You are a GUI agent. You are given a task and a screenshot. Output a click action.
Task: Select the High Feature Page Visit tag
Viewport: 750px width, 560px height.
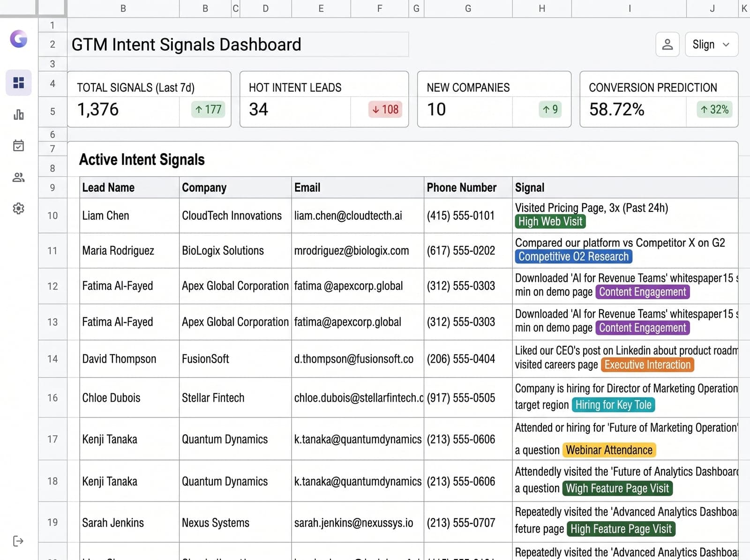click(621, 529)
